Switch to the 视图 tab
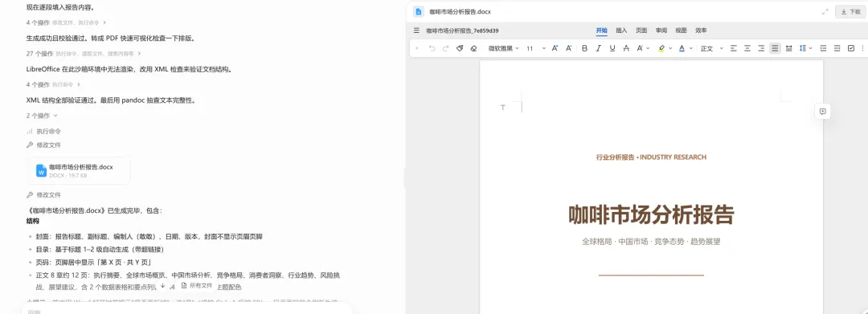868x314 pixels. 681,31
